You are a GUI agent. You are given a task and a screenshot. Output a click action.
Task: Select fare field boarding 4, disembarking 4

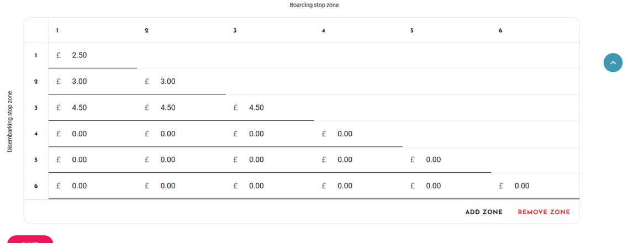click(358, 134)
